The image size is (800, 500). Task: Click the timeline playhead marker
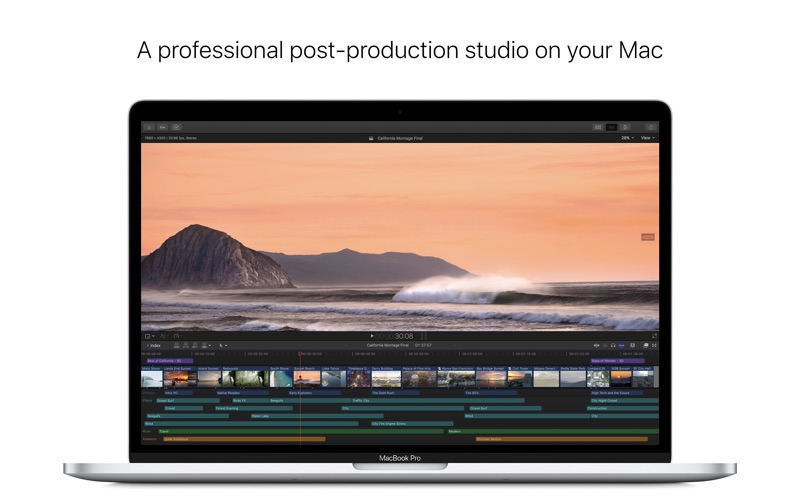click(300, 353)
